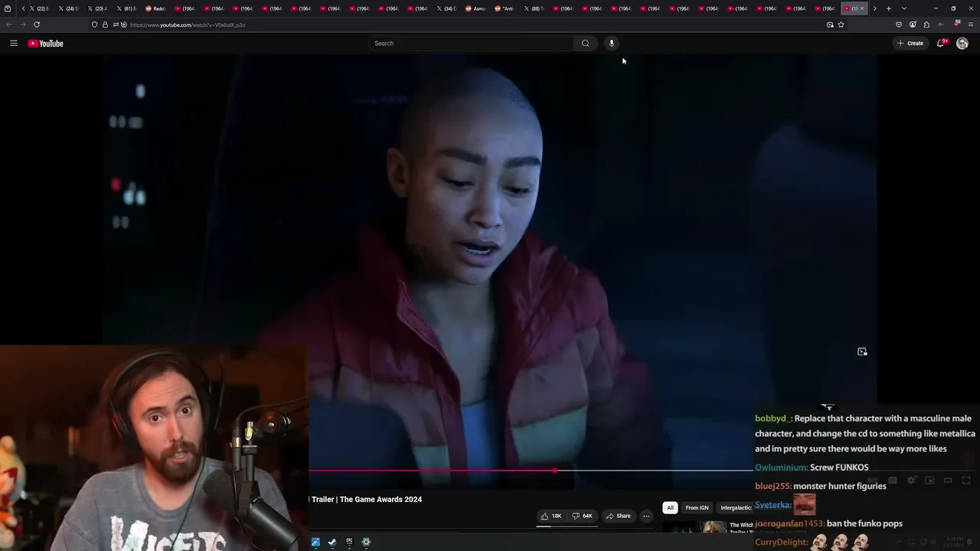Open picture-in-picture from the address bar
This screenshot has width=980, height=551.
[830, 24]
